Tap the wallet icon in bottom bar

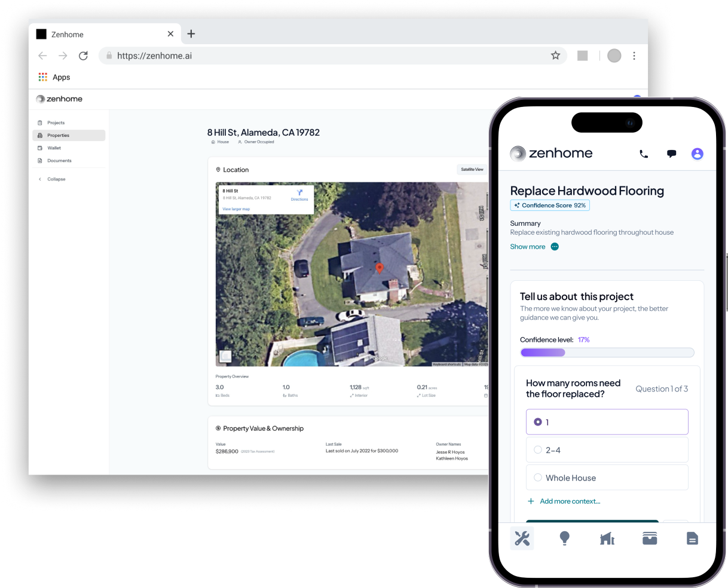650,538
